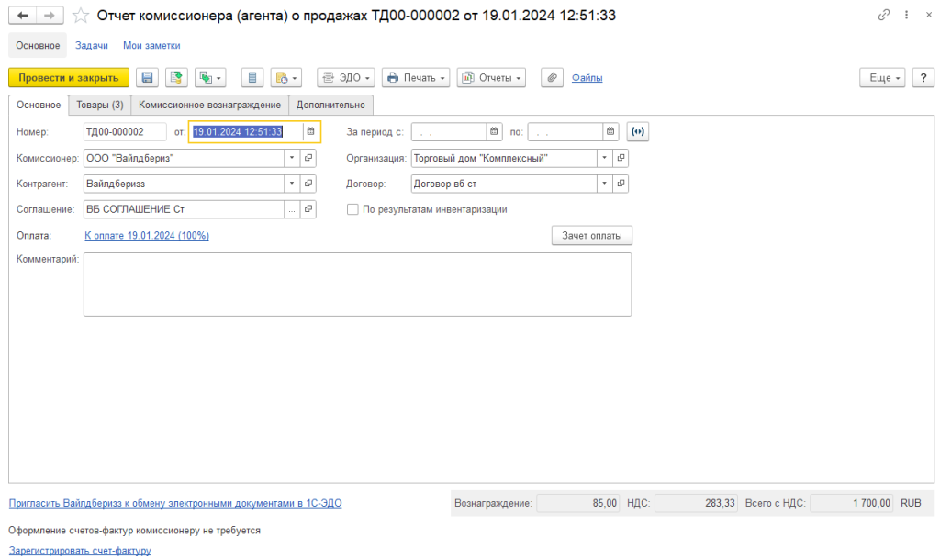Click the Вознаграждение value 85,00
Image resolution: width=940 pixels, height=560 pixels.
[578, 504]
